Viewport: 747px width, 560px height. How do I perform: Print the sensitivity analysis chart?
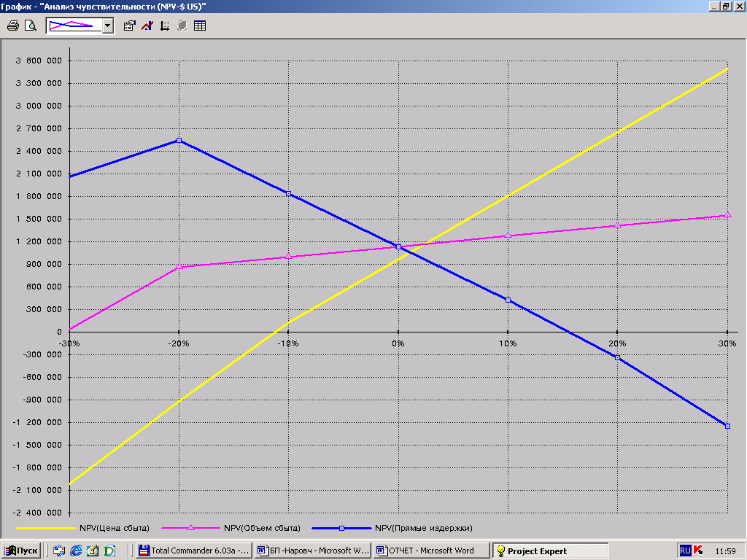pos(13,26)
